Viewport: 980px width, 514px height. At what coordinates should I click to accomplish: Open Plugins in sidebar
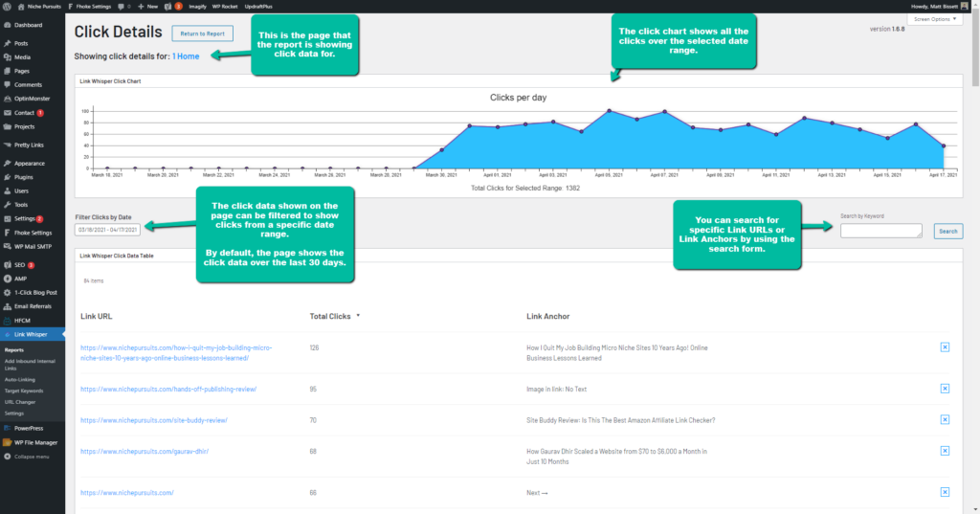(x=24, y=177)
